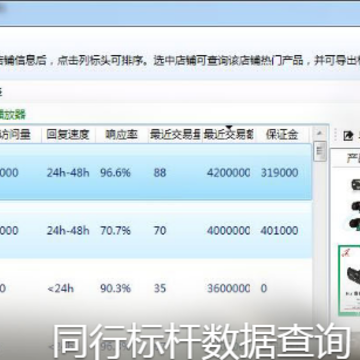Click the export icon above product panel
360x360 pixels.
tap(348, 136)
